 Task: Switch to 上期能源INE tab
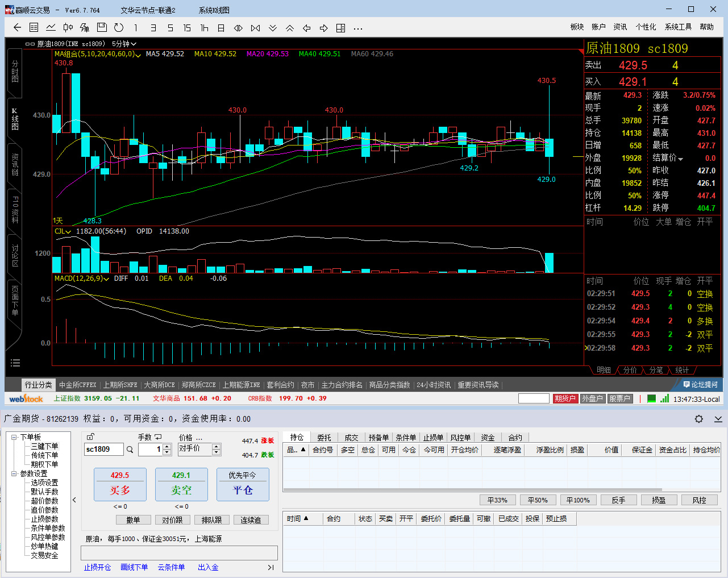click(x=241, y=385)
